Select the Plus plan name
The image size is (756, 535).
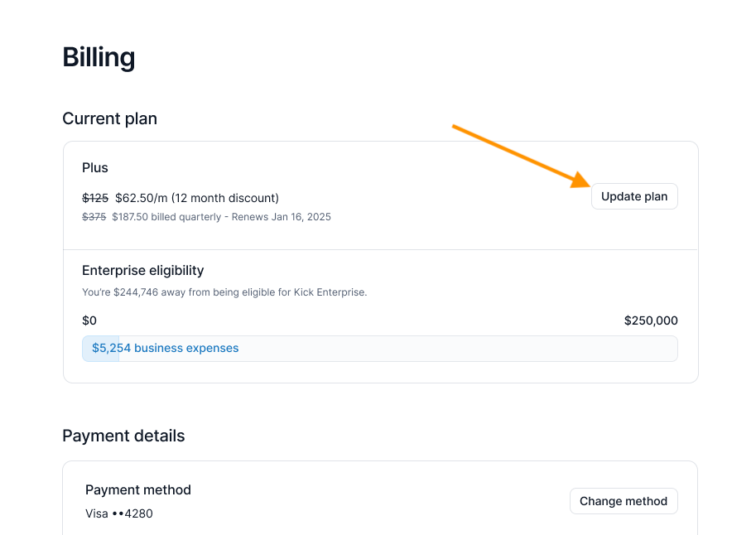pos(95,167)
